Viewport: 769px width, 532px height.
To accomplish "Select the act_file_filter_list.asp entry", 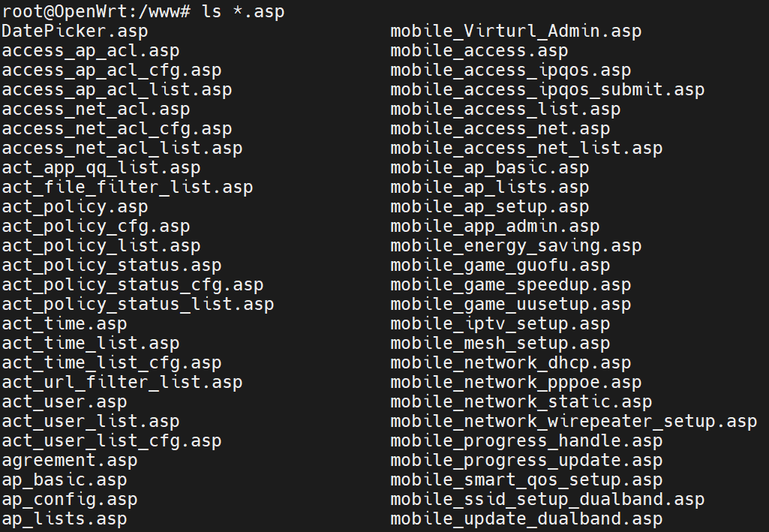I will tap(128, 188).
